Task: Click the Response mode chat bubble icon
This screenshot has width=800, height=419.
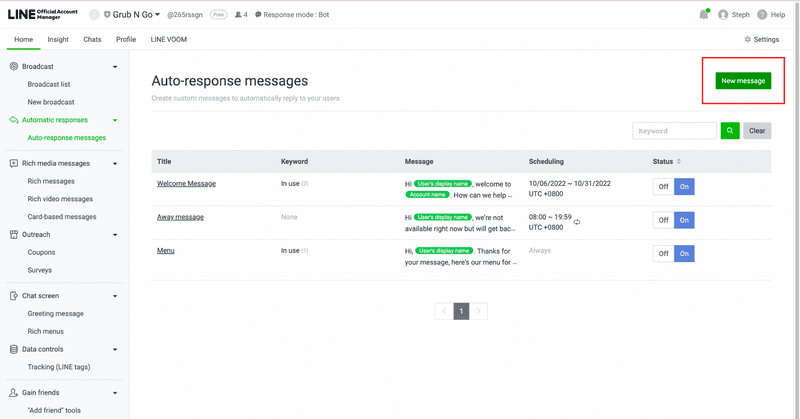Action: point(258,15)
